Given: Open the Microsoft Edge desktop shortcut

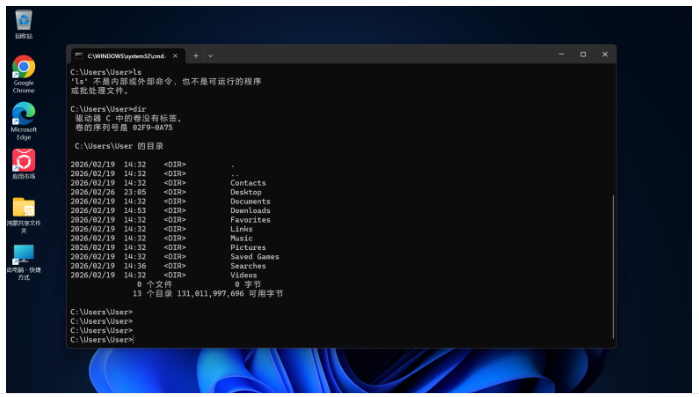Looking at the screenshot, I should click(24, 121).
